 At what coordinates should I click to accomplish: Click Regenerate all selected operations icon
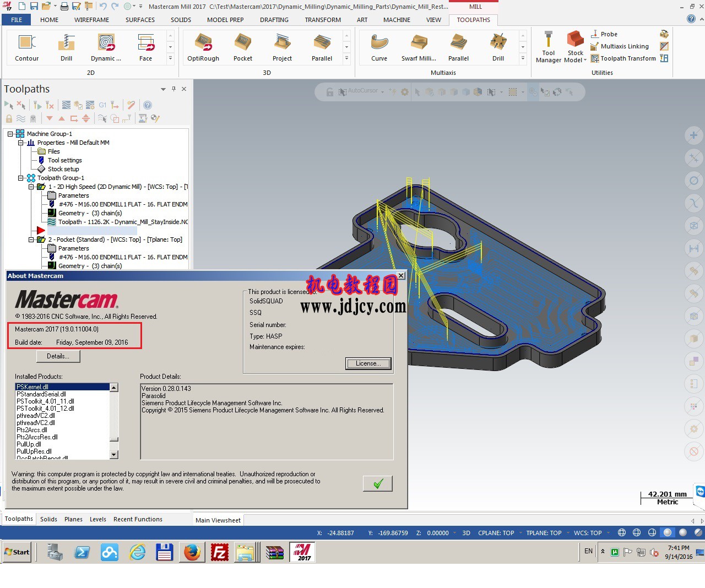[36, 105]
